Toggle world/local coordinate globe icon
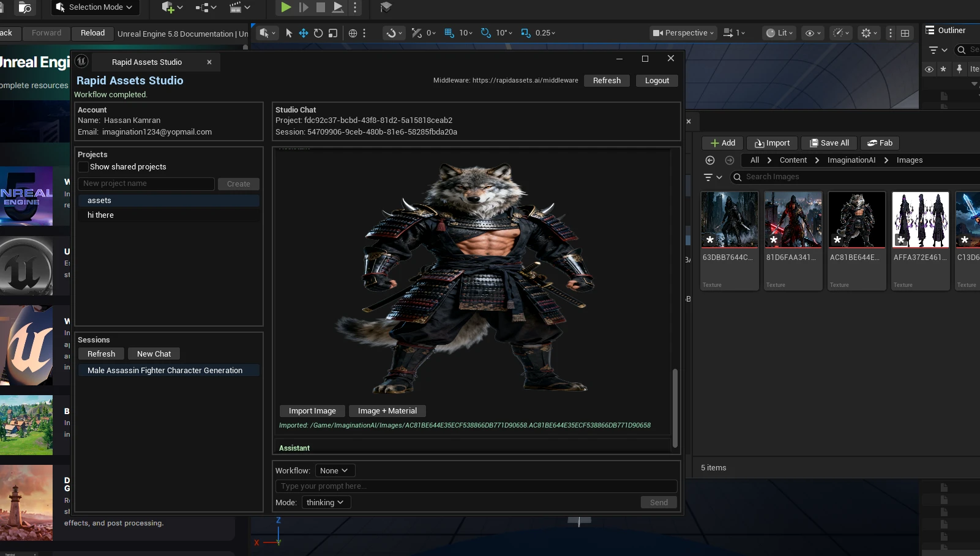Image resolution: width=980 pixels, height=556 pixels. 353,33
